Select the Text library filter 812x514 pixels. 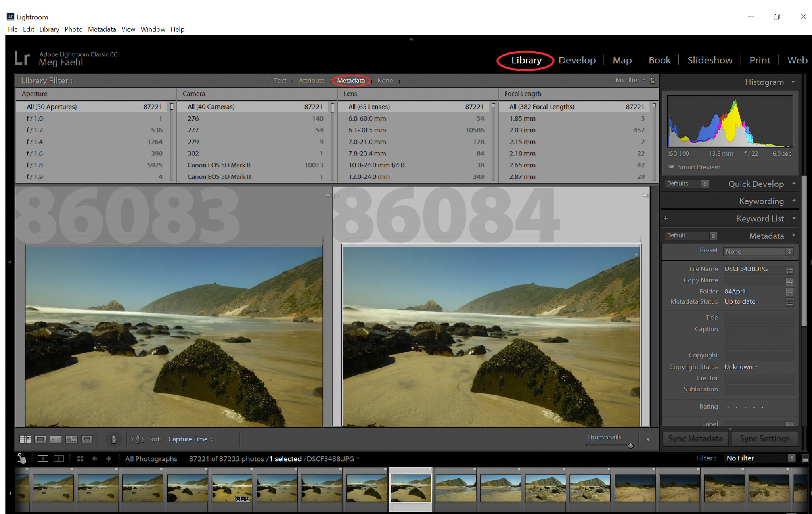click(280, 81)
